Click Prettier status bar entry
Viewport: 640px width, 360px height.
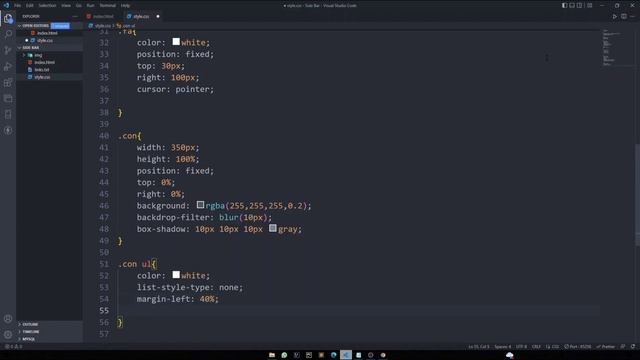[606, 347]
